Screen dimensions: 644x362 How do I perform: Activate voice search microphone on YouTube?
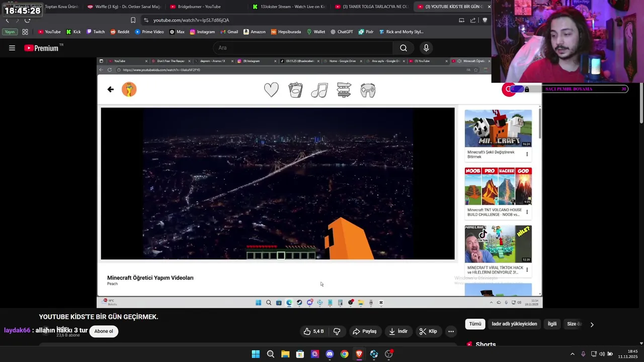pyautogui.click(x=426, y=48)
